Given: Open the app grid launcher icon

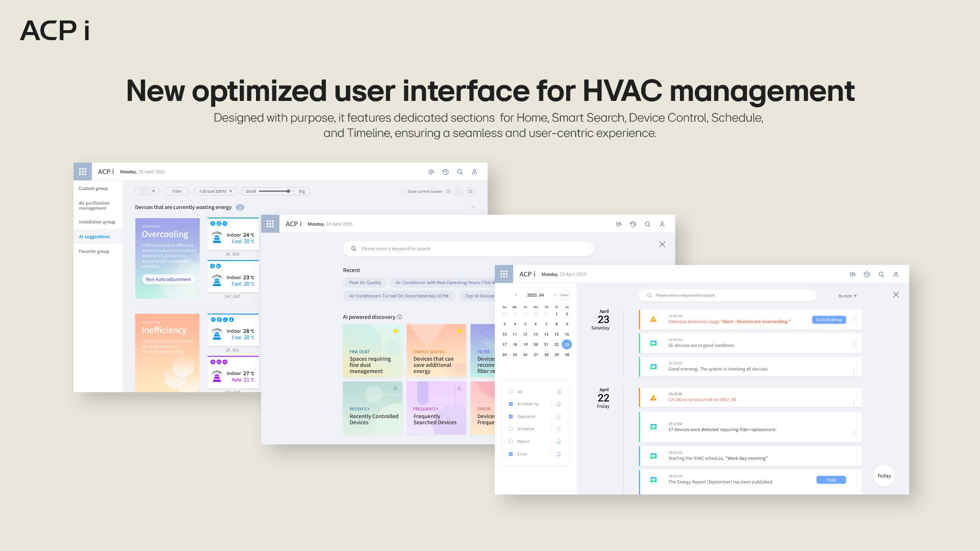Looking at the screenshot, I should [x=504, y=274].
